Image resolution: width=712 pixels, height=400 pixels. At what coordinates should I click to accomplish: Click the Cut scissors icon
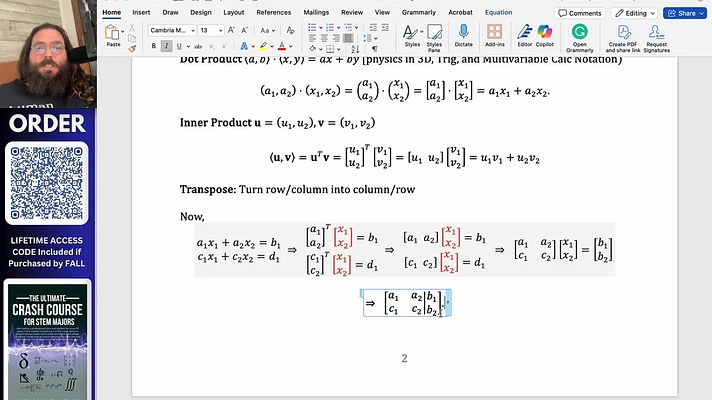point(132,28)
